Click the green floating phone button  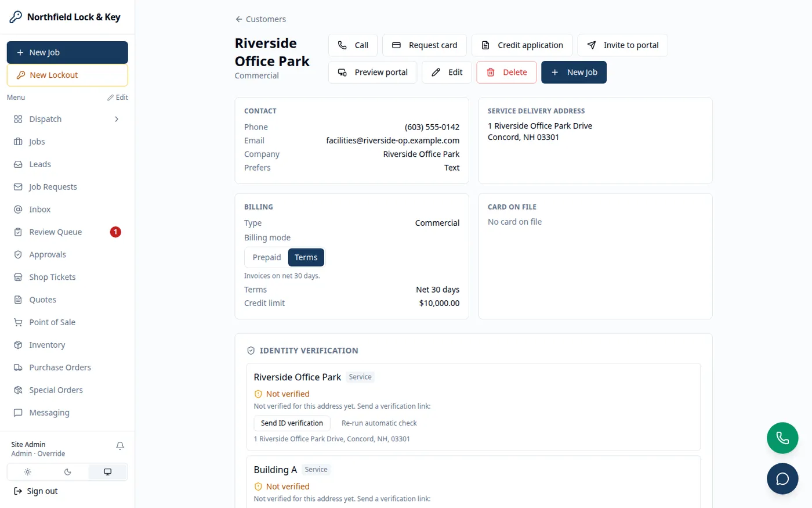click(782, 438)
